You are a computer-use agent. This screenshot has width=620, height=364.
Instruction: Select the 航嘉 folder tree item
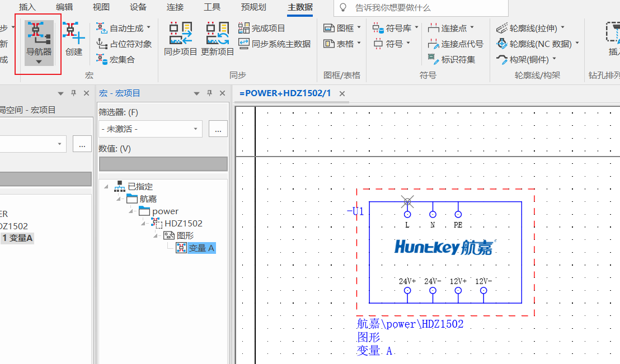point(148,199)
